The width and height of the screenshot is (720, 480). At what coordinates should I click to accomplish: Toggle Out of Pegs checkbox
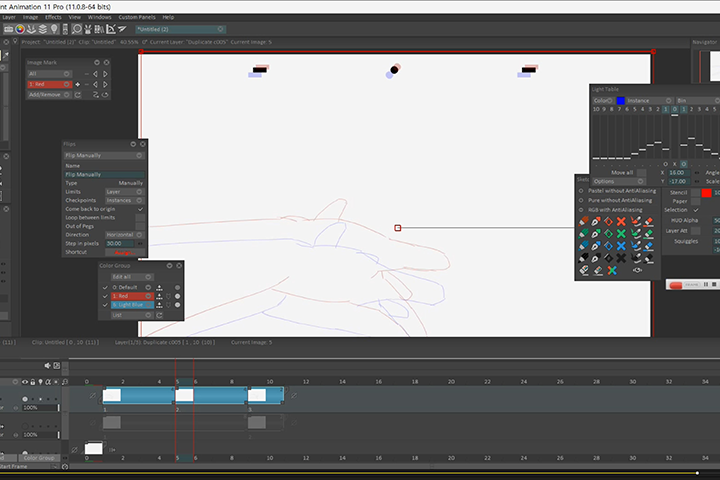coord(140,226)
